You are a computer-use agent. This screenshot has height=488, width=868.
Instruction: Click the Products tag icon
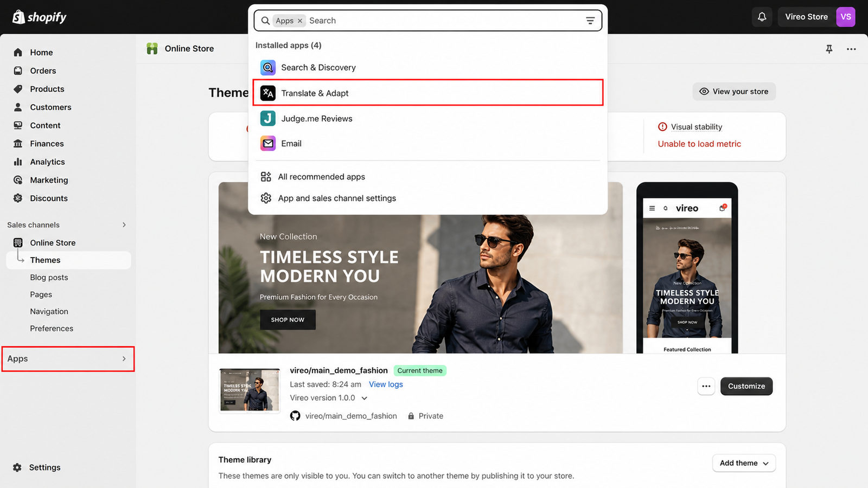[18, 89]
